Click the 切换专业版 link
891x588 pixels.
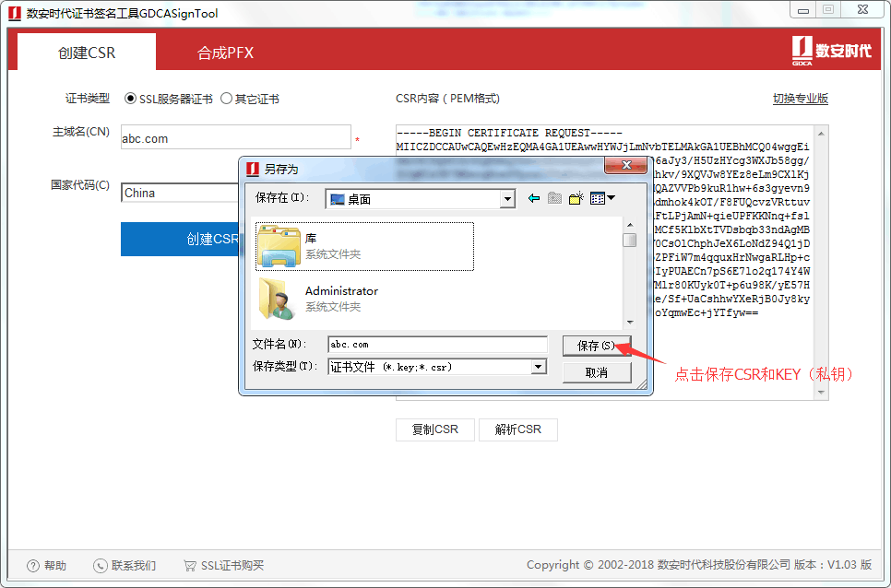pos(800,99)
